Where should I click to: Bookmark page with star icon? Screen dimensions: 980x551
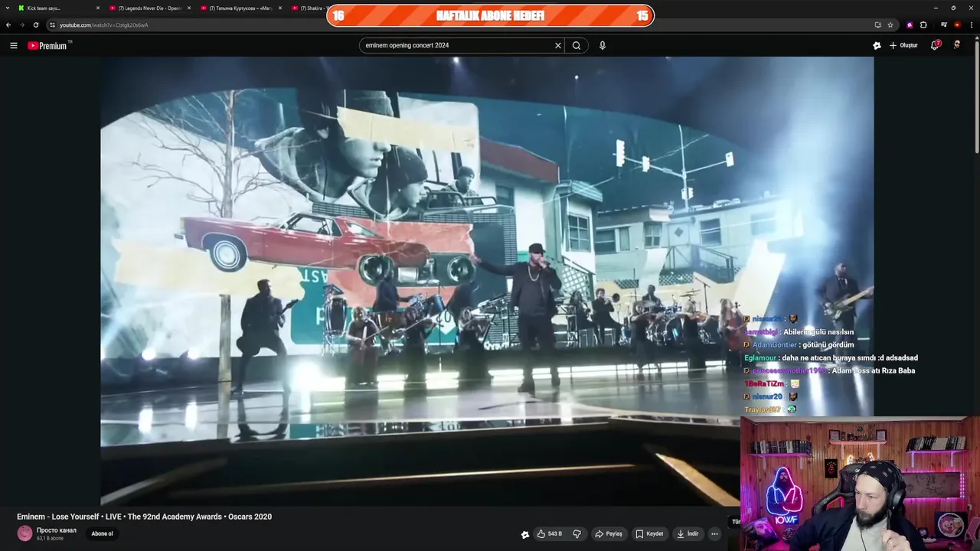click(x=890, y=24)
